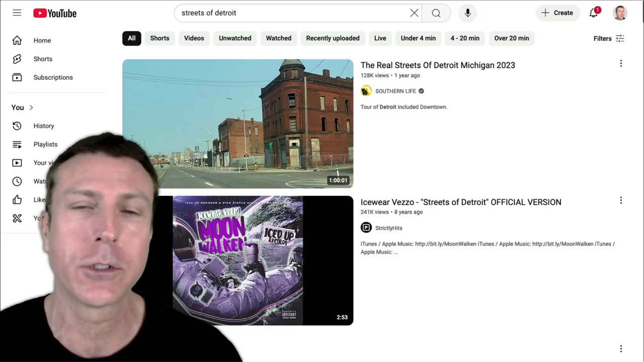Image resolution: width=644 pixels, height=362 pixels.
Task: Open Icewear Vezzo Streets of Detroit title
Action: coord(461,202)
